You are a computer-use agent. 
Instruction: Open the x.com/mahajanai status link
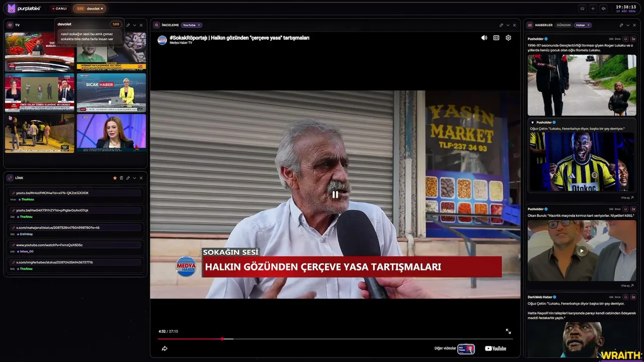coord(75,228)
